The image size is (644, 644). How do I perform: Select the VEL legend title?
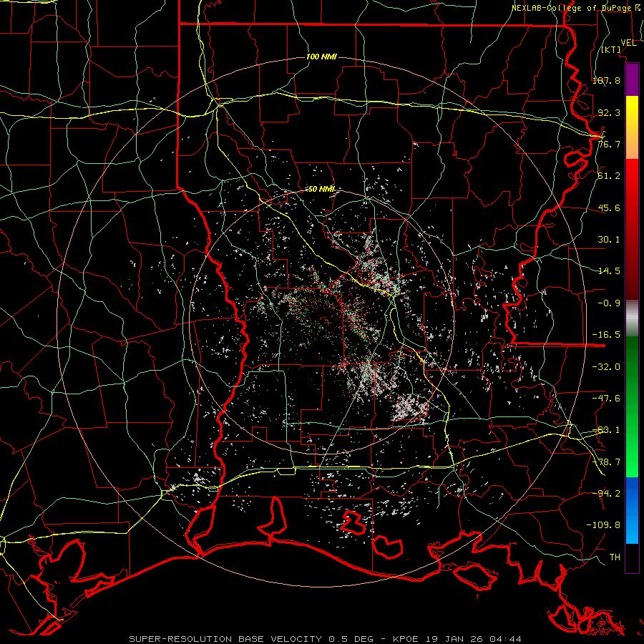coord(628,43)
